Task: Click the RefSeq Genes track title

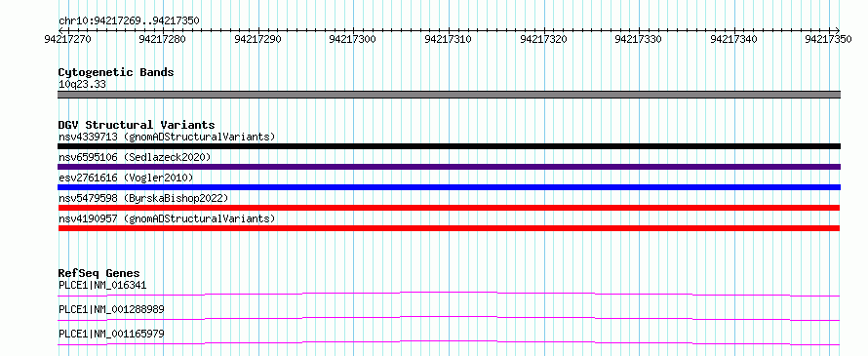Action: tap(99, 273)
